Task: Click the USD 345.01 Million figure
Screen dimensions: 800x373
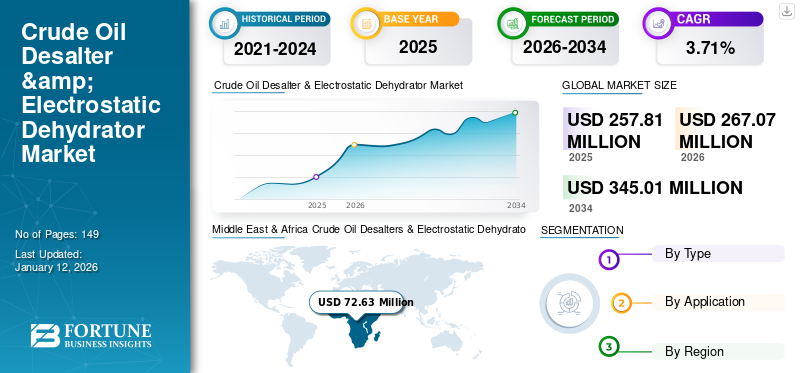Action: click(655, 188)
